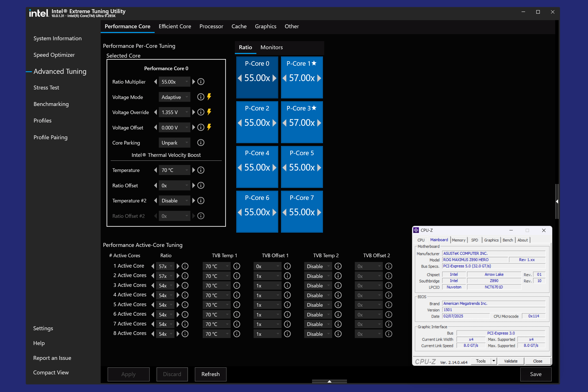Increase Voltage Override with right arrow
The height and width of the screenshot is (392, 588).
tap(193, 112)
